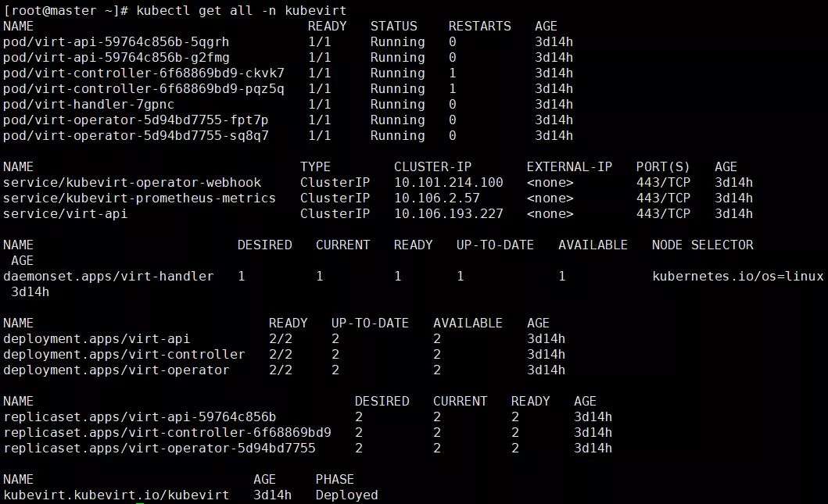The height and width of the screenshot is (504, 828).
Task: Click the RESTARTS column header
Action: coord(480,27)
